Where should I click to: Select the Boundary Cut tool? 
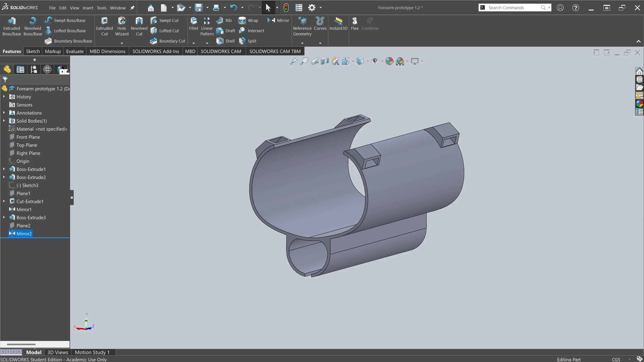(x=167, y=41)
